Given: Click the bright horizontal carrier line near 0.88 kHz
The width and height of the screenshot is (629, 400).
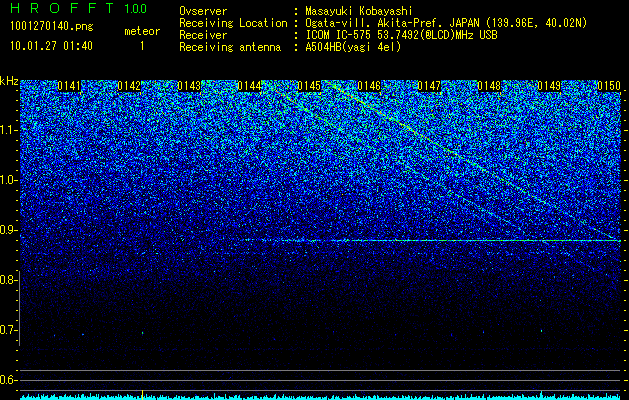Looking at the screenshot, I should pos(431,241).
